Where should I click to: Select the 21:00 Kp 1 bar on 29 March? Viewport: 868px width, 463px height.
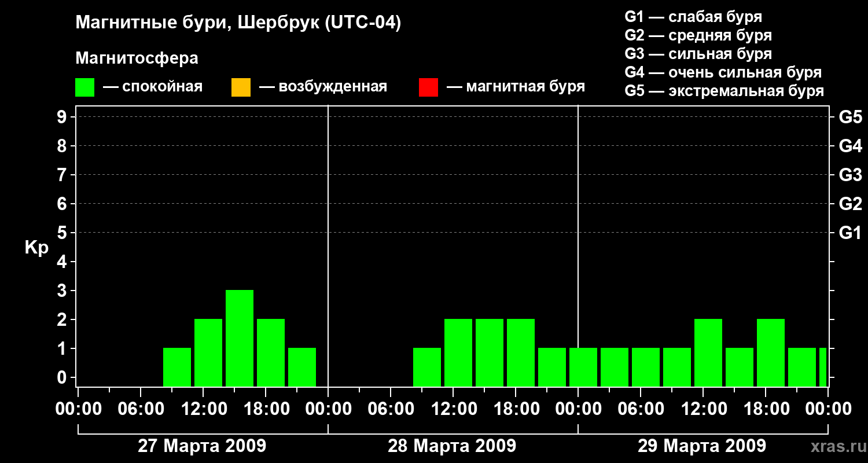(802, 367)
